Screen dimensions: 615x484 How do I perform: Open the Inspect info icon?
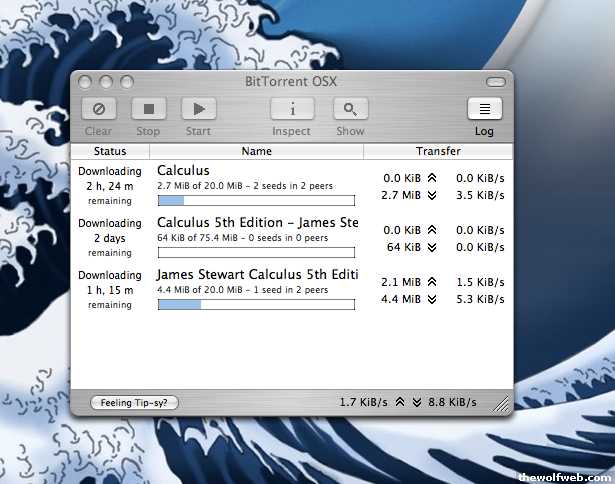click(x=291, y=109)
